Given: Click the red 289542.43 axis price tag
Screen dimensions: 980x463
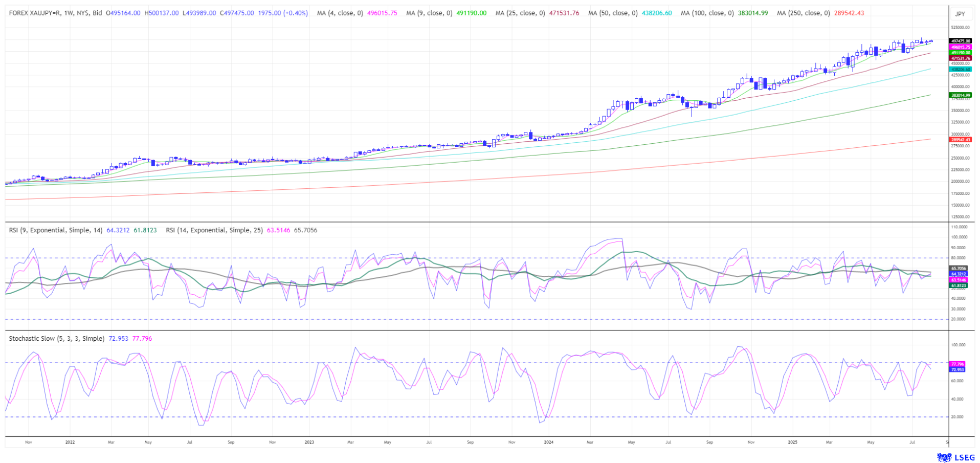Looking at the screenshot, I should point(960,140).
